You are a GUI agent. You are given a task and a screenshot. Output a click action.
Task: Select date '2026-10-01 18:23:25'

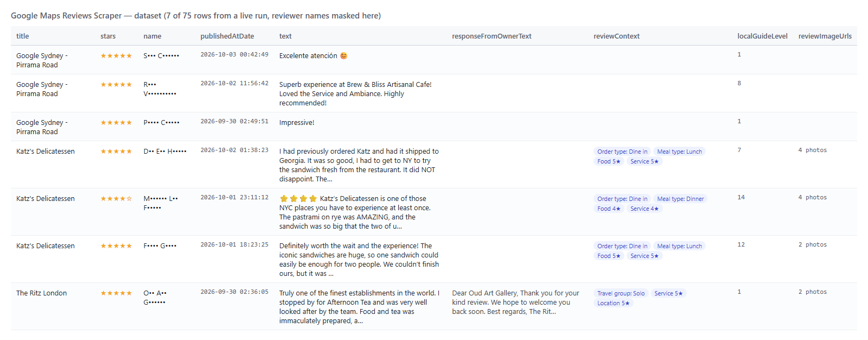[x=234, y=244]
